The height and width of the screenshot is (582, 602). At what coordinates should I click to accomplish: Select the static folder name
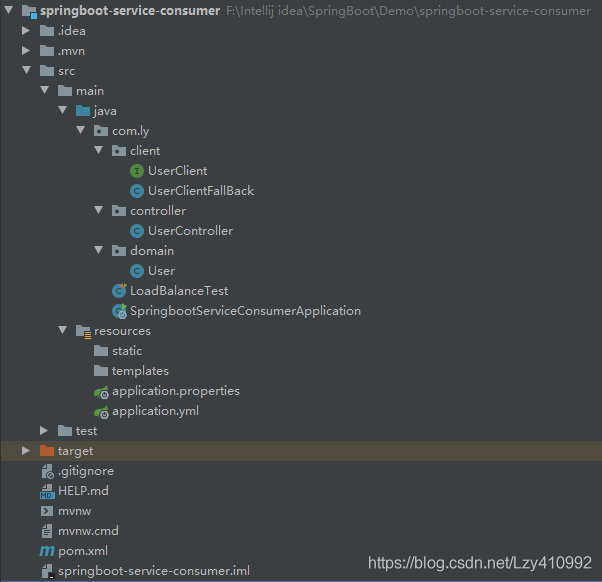click(x=127, y=351)
